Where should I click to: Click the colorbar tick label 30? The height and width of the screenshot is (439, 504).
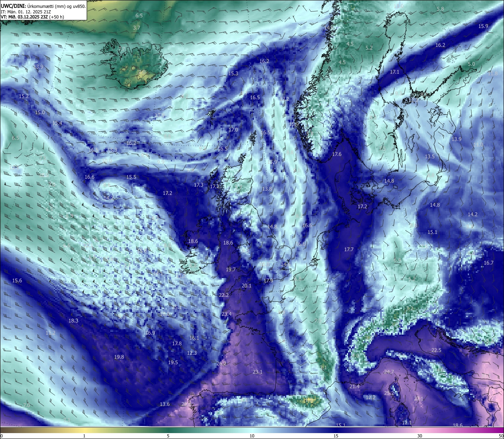(x=420, y=435)
